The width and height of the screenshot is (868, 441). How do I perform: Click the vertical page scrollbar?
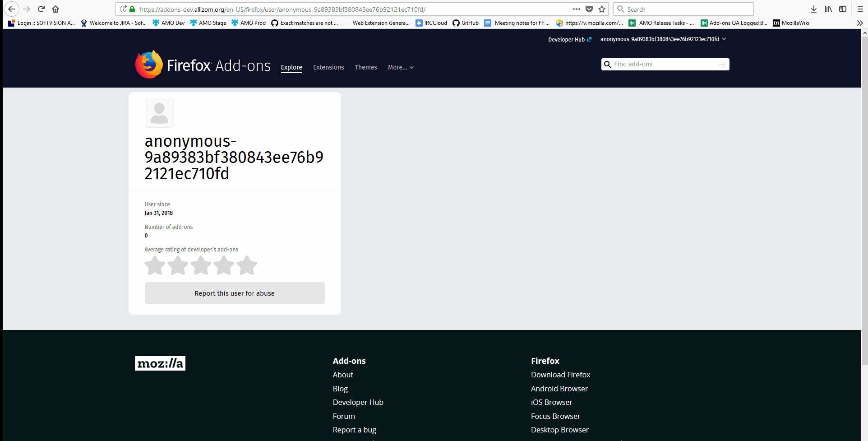864,200
